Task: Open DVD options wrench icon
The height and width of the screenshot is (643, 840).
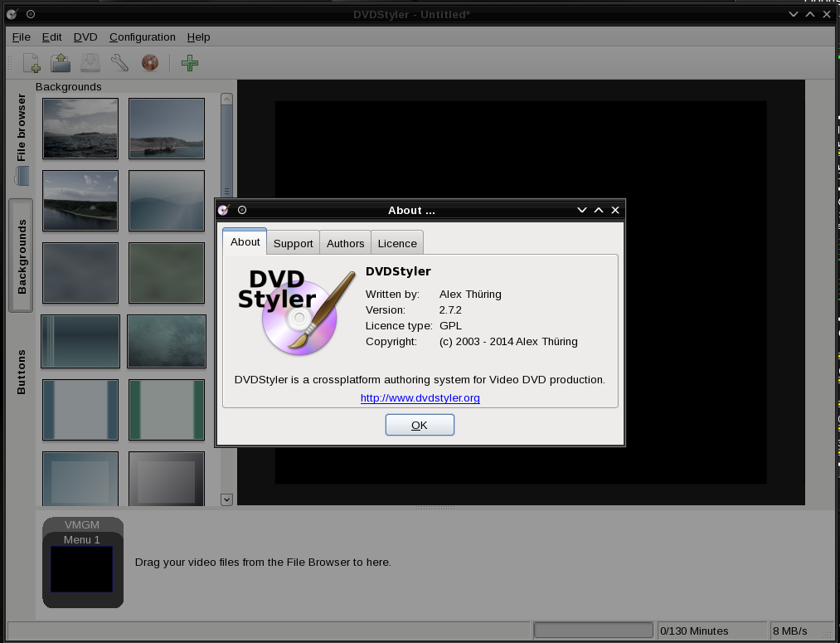Action: coord(119,63)
